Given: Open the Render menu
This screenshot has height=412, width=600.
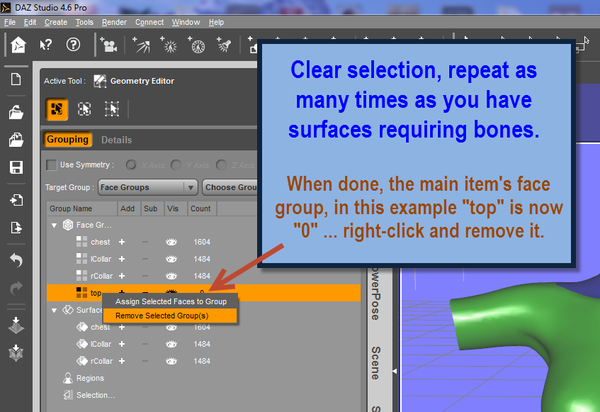Looking at the screenshot, I should click(x=114, y=22).
